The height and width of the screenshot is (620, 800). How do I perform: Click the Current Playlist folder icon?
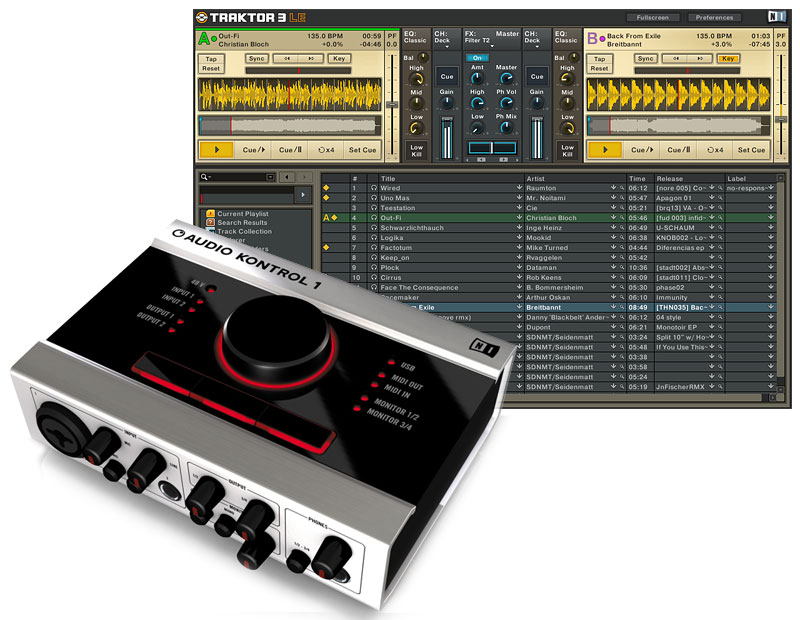pyautogui.click(x=210, y=213)
